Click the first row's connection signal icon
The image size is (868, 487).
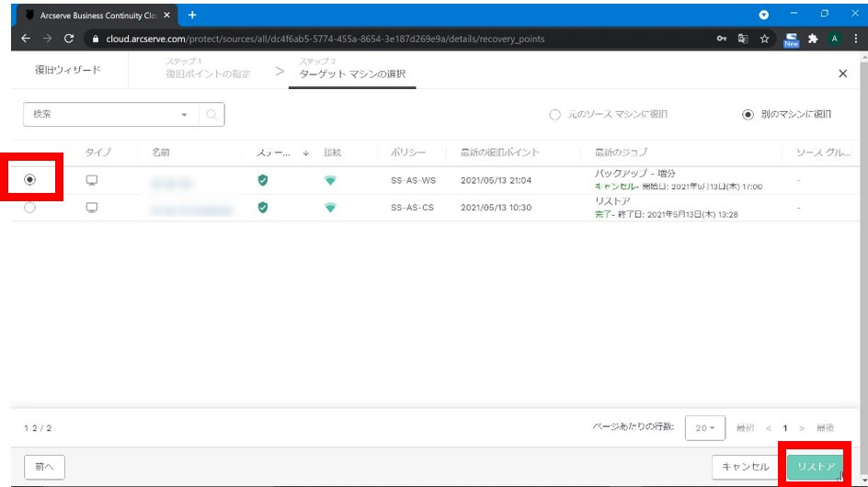(x=330, y=181)
